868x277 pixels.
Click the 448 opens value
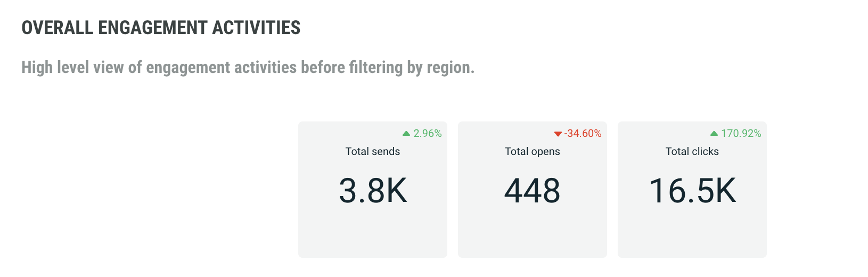(533, 191)
